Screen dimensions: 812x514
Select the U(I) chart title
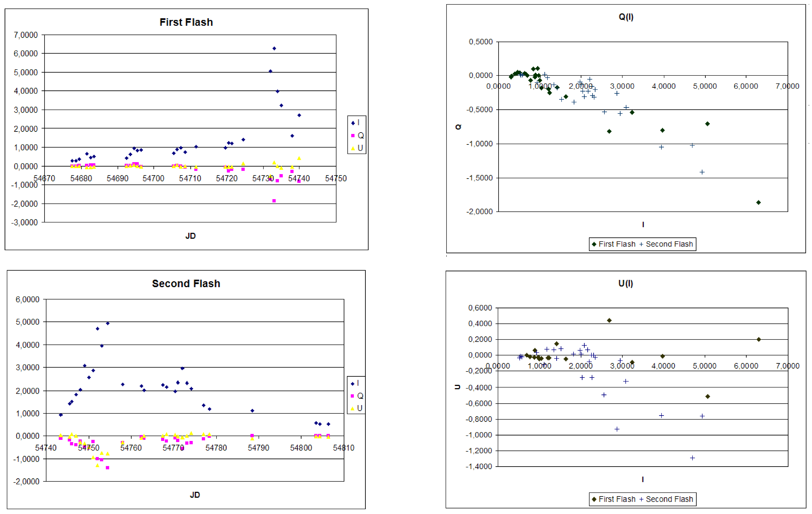(626, 283)
